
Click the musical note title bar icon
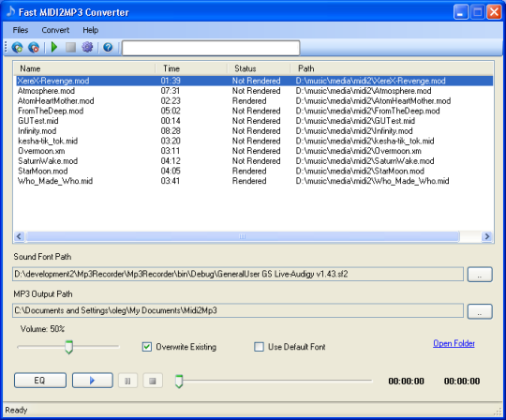[10, 11]
